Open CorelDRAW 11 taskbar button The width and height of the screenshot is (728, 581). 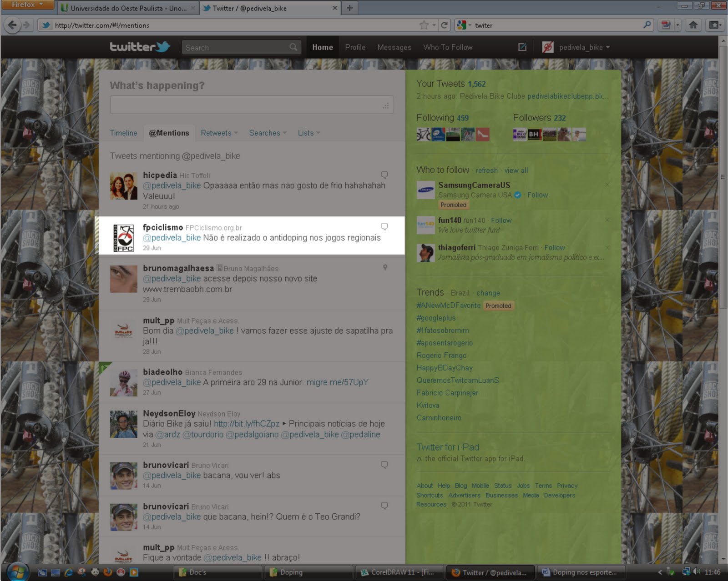[x=398, y=572]
